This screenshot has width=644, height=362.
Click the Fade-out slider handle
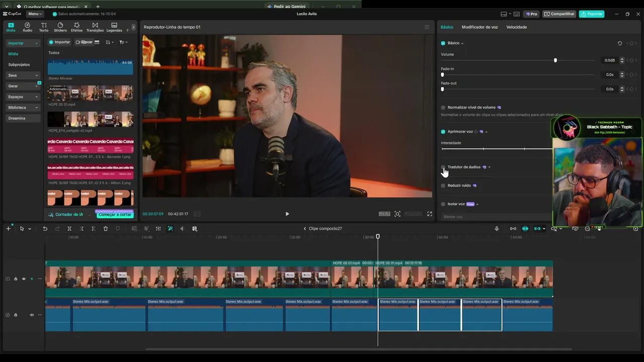point(442,89)
